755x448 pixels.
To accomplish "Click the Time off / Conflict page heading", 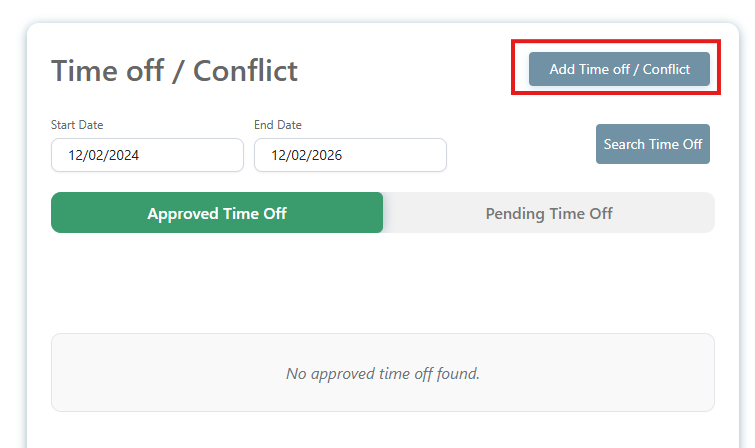I will [x=174, y=71].
